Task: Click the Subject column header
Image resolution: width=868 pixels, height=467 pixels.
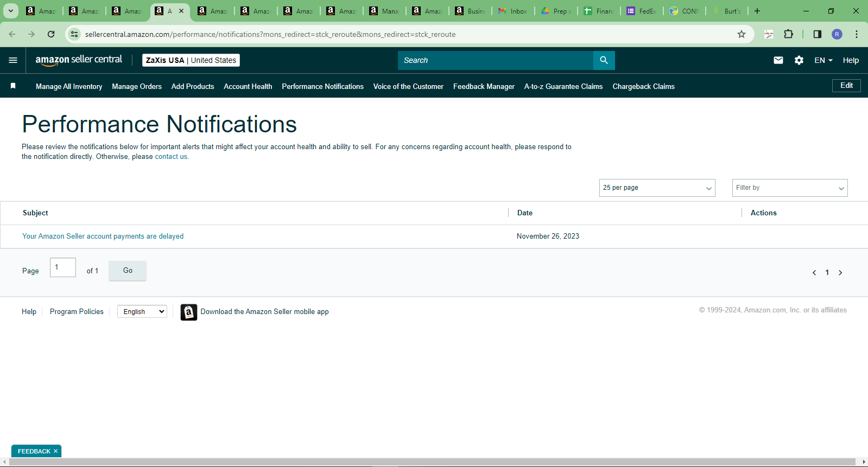Action: tap(35, 213)
